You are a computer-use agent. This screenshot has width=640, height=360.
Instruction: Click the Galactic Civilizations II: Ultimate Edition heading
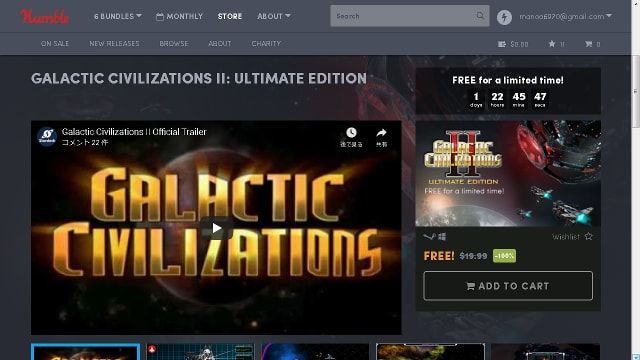[199, 78]
